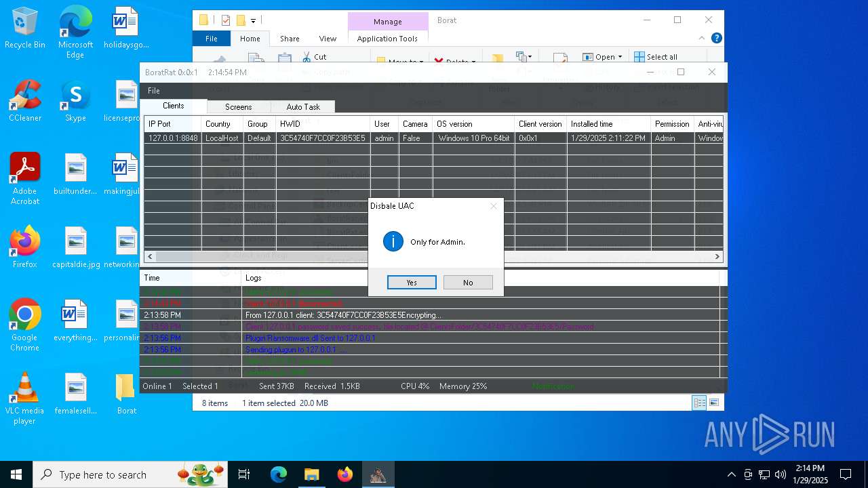Open Windows Start menu
This screenshot has height=488, width=868.
click(x=16, y=474)
